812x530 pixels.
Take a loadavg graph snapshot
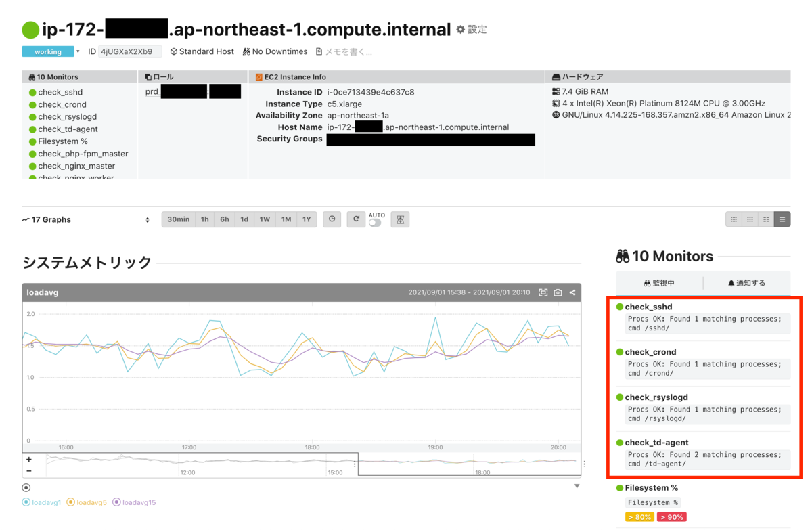pos(558,292)
